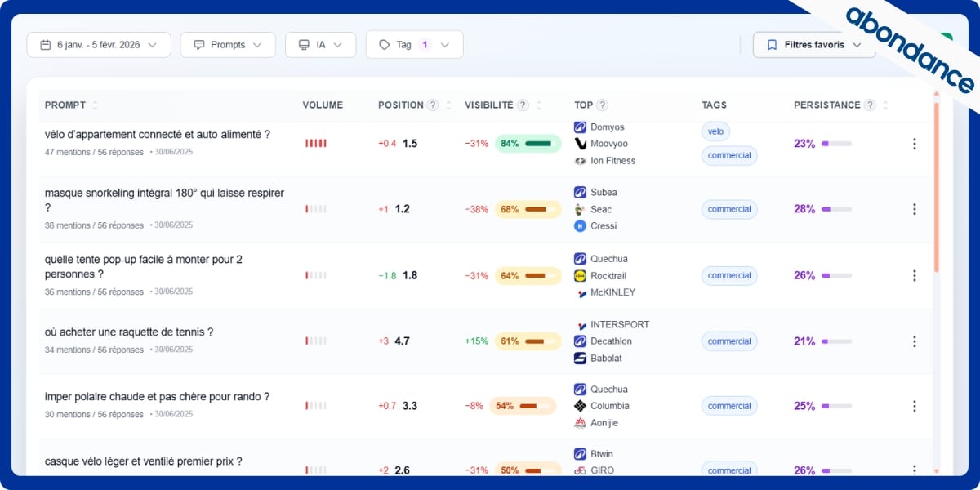Image resolution: width=980 pixels, height=490 pixels.
Task: Open the three-dot menu for tennis racket row
Action: pos(914,341)
